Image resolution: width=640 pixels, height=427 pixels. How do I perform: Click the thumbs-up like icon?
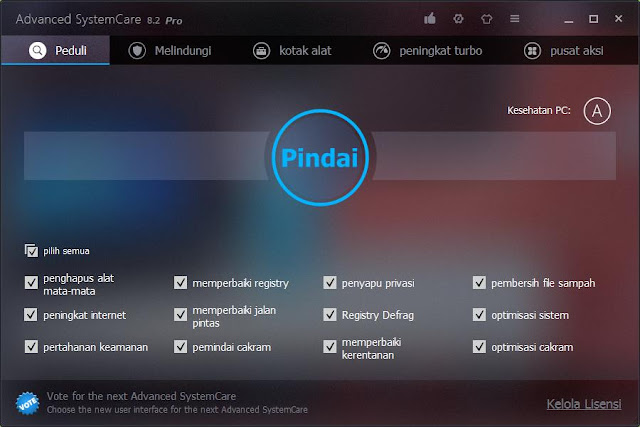point(430,18)
